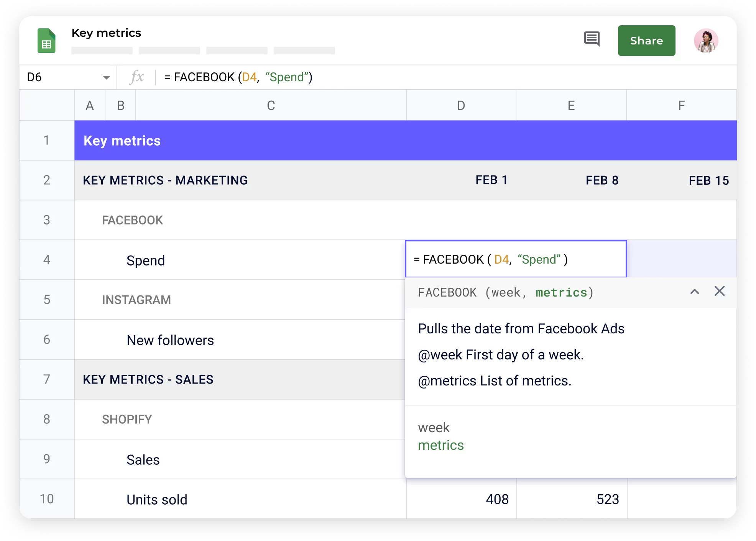Click the week parameter in the popup list
The width and height of the screenshot is (756, 541).
[434, 428]
